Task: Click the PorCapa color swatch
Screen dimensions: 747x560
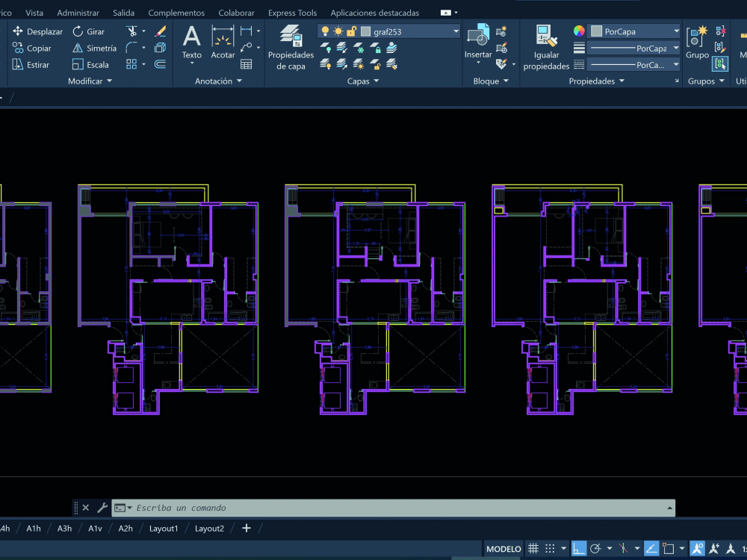Action: pyautogui.click(x=598, y=31)
